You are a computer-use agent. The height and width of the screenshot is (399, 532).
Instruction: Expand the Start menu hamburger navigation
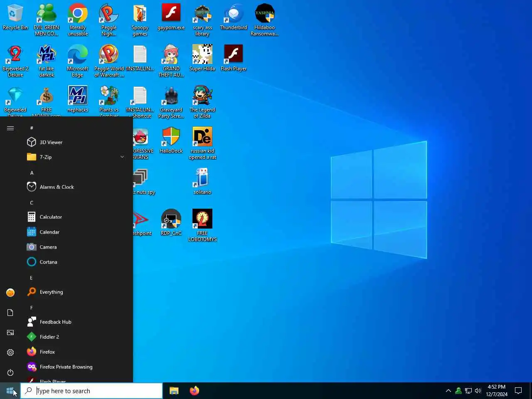[x=10, y=128]
